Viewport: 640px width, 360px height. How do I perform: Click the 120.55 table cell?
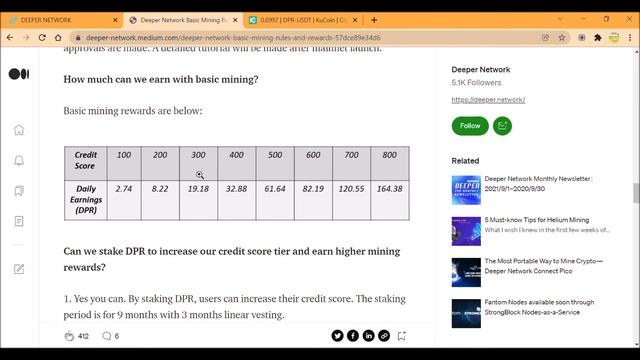coord(351,200)
